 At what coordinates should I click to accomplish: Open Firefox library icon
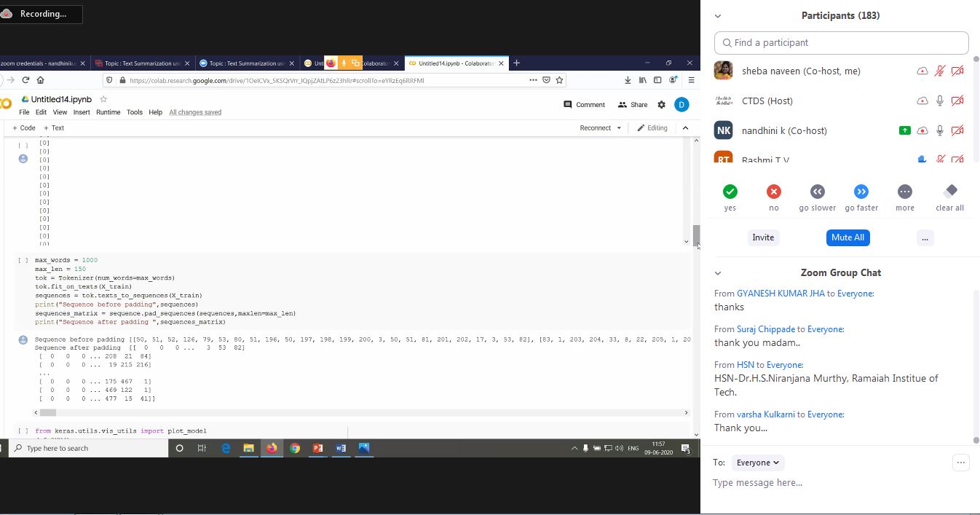click(x=643, y=80)
